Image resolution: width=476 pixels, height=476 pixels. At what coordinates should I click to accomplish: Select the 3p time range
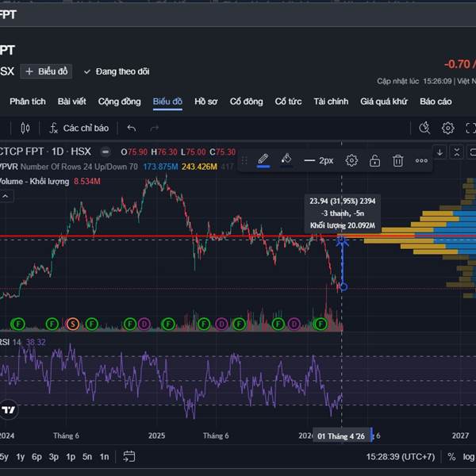pyautogui.click(x=54, y=457)
